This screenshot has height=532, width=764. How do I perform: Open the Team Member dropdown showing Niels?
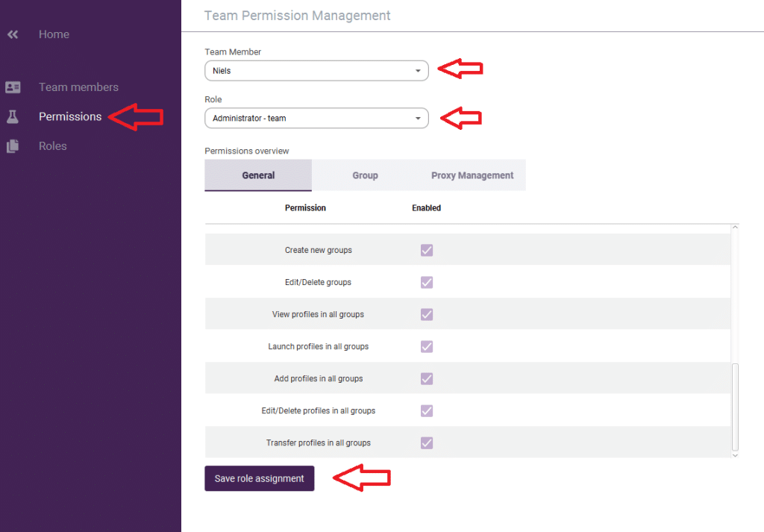(316, 70)
